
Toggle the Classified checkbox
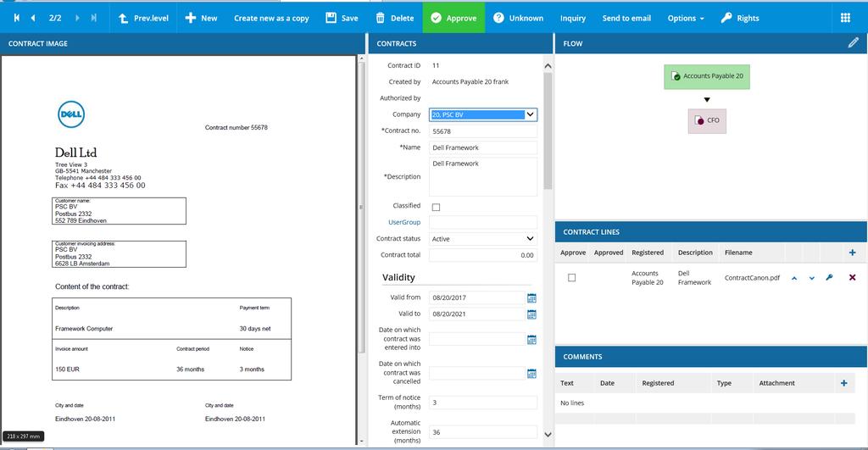point(437,207)
